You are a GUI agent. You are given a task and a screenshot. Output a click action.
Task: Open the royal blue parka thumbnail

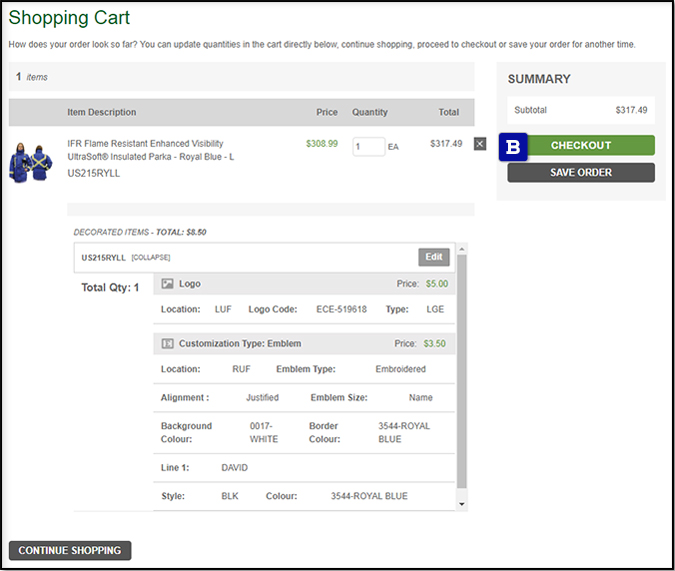(x=30, y=160)
